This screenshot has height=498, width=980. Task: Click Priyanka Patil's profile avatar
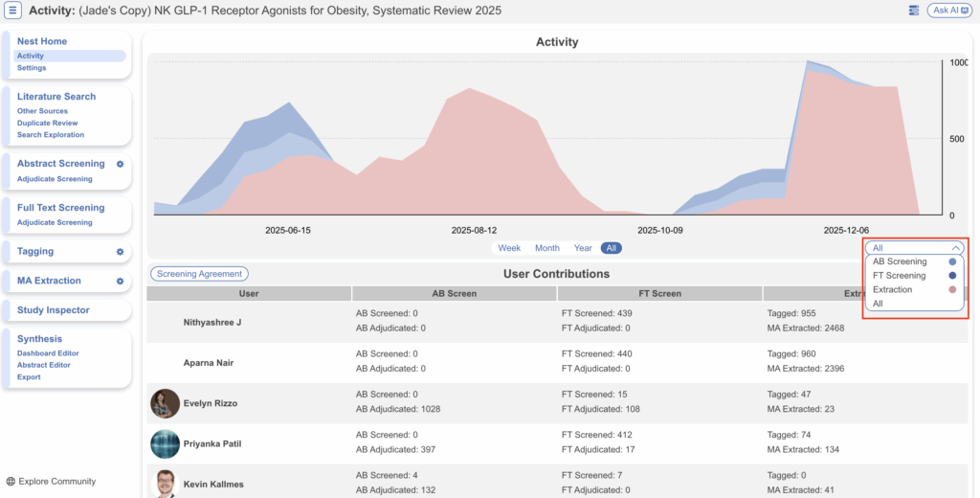[x=165, y=444]
